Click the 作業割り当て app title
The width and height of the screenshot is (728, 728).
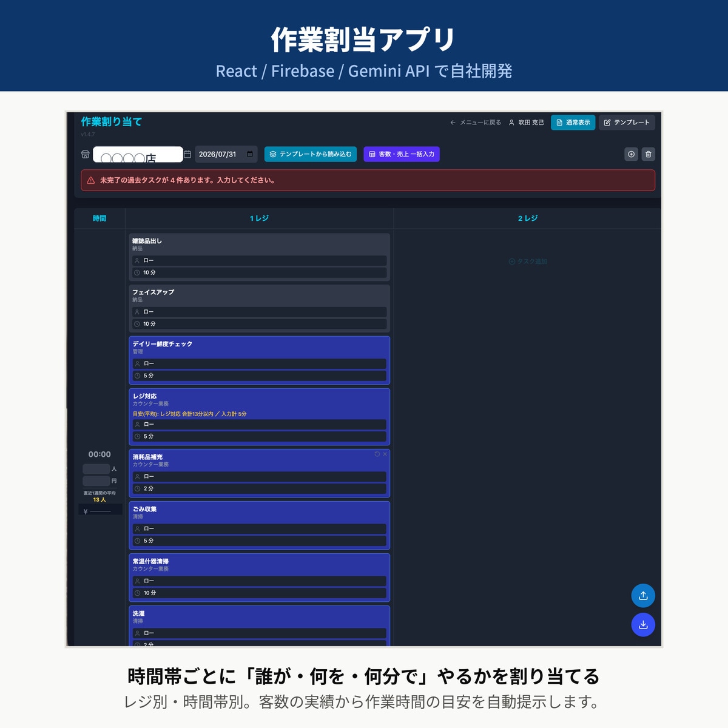(x=112, y=122)
